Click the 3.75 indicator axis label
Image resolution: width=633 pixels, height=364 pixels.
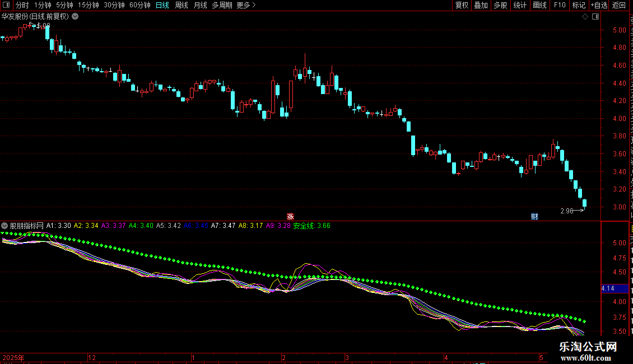tap(619, 318)
